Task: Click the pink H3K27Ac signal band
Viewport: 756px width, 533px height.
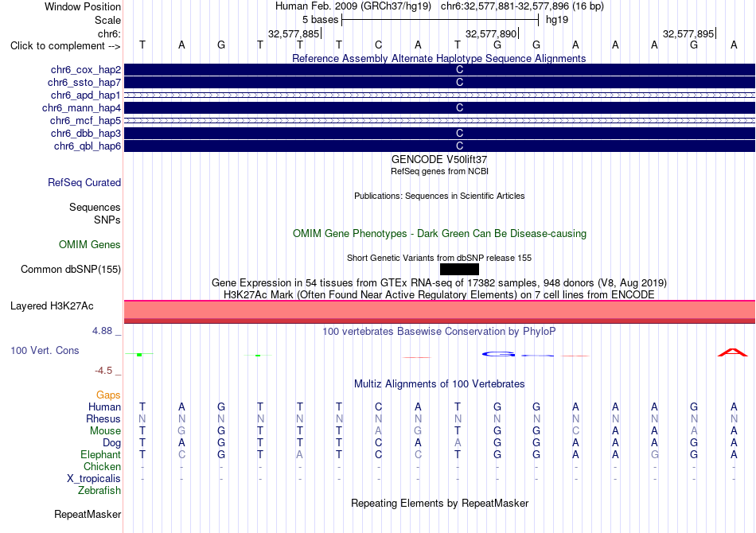Action: [440, 312]
